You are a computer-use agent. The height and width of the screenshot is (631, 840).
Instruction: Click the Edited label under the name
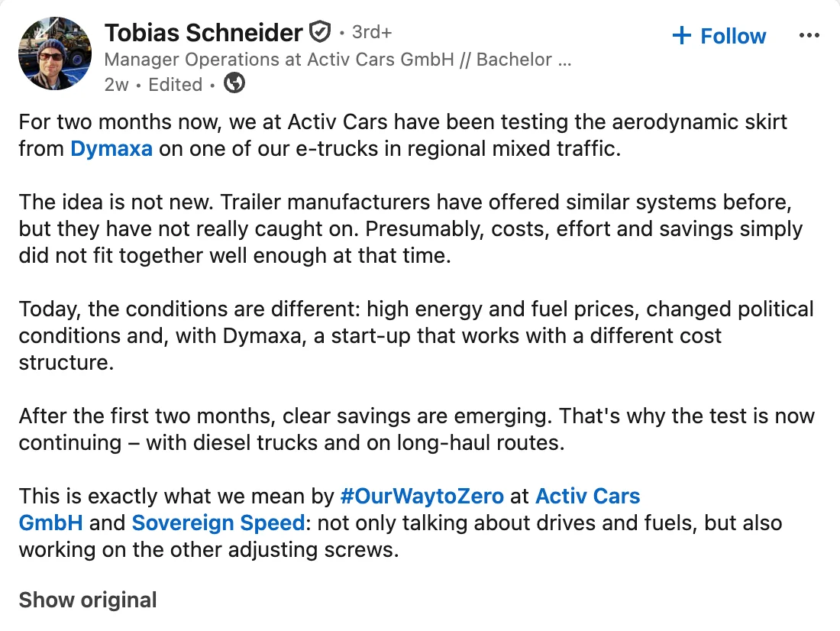coord(175,84)
